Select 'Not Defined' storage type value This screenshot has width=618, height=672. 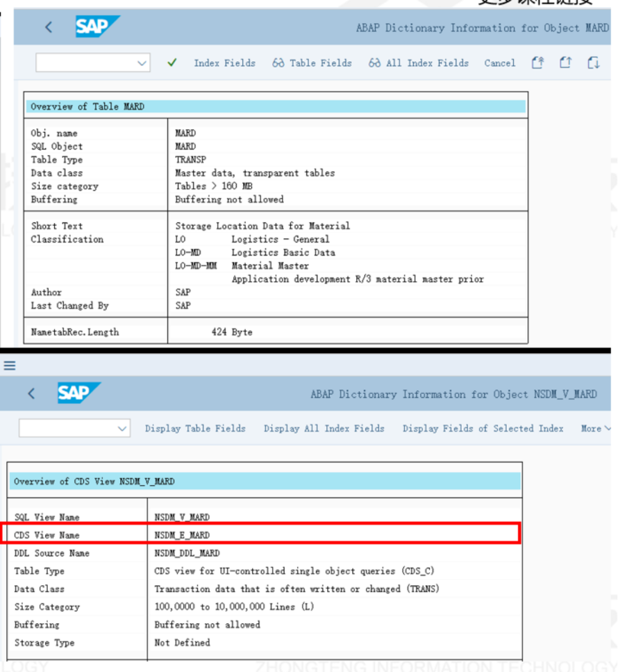[x=182, y=642]
